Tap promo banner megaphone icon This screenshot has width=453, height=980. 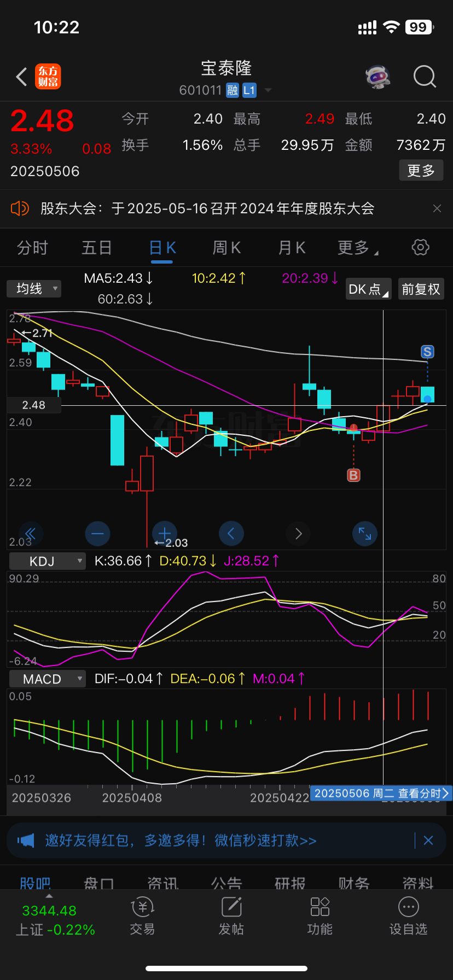pyautogui.click(x=26, y=840)
